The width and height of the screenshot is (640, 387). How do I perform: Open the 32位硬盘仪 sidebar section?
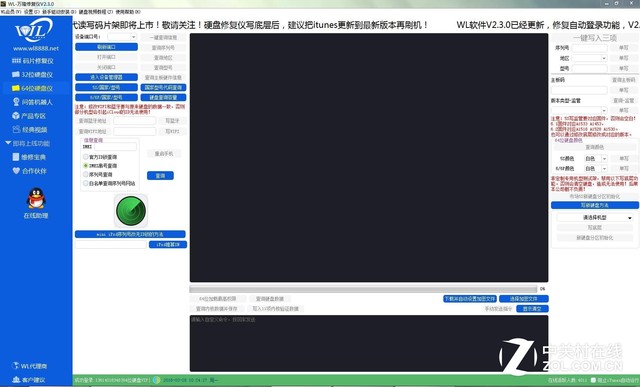pyautogui.click(x=33, y=75)
